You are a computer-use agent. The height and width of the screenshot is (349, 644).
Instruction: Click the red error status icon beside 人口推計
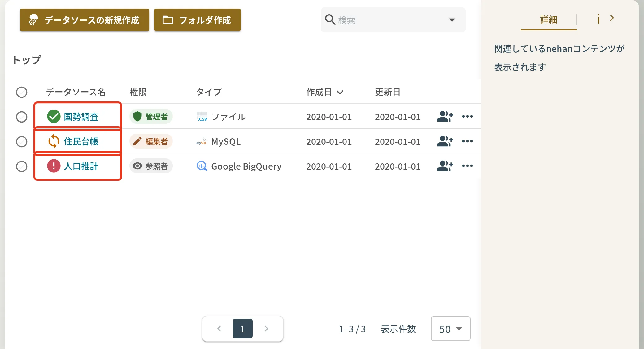pos(54,166)
